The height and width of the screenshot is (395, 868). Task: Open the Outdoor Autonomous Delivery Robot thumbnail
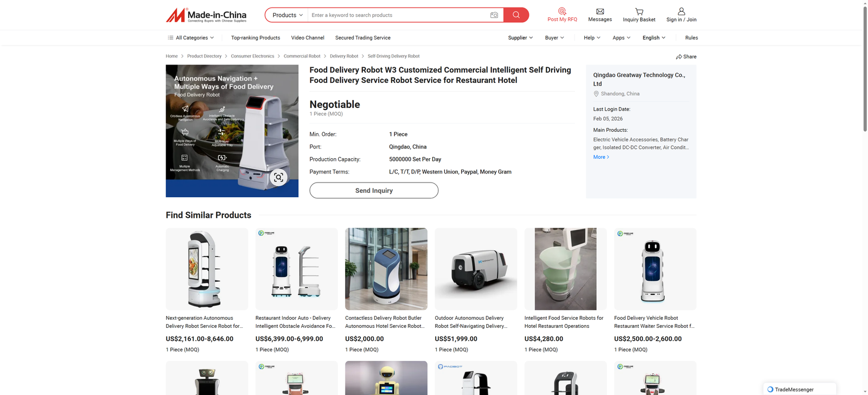click(476, 269)
